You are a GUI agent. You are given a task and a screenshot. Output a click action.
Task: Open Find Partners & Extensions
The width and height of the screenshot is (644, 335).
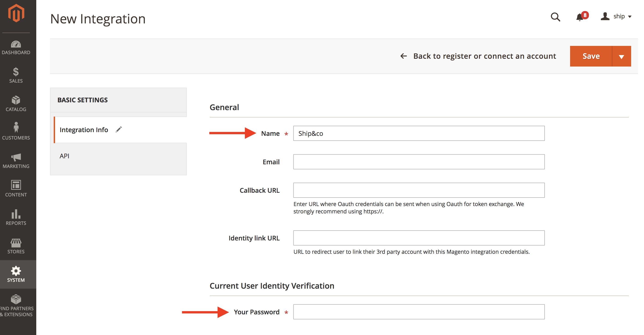click(x=16, y=306)
